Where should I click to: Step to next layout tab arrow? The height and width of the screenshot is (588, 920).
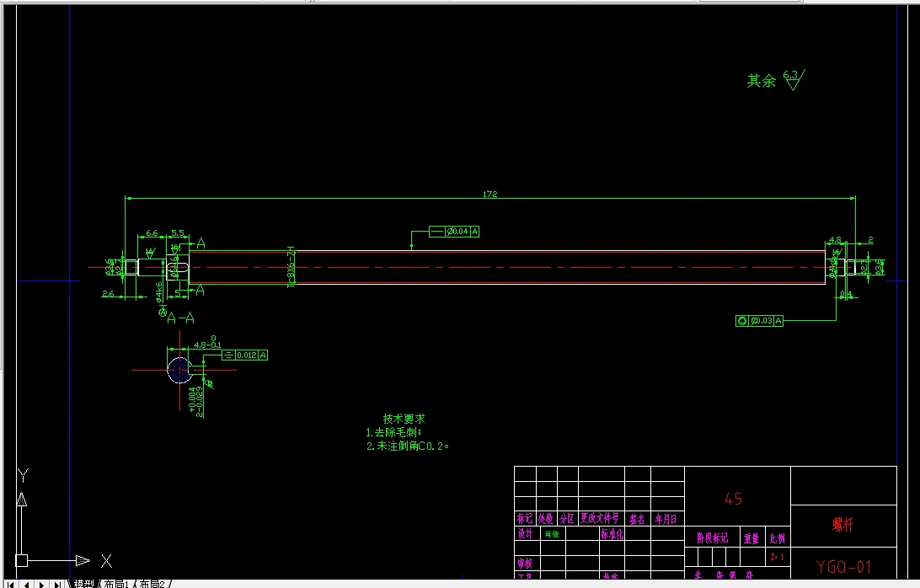(x=41, y=585)
